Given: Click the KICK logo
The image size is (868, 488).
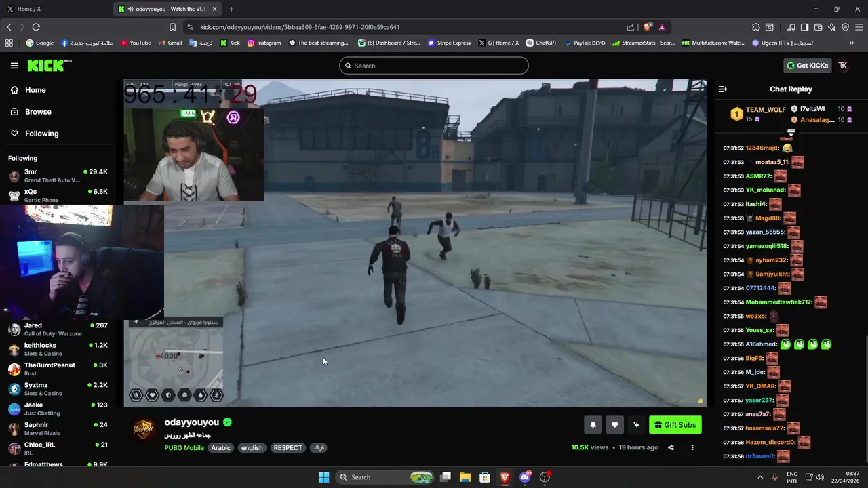Looking at the screenshot, I should coord(49,66).
